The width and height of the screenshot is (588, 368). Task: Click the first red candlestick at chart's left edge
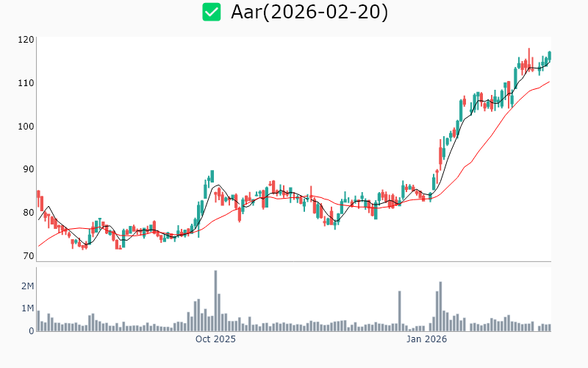tap(38, 197)
